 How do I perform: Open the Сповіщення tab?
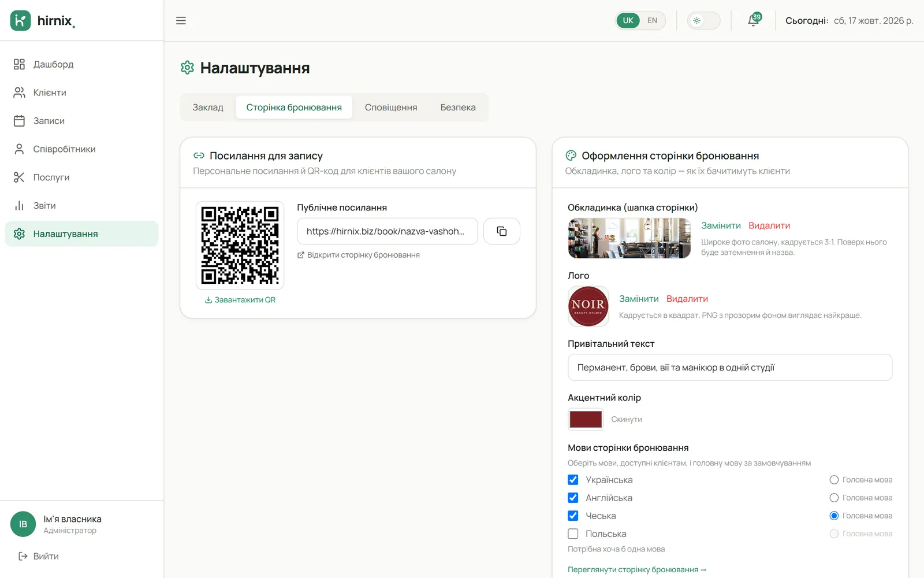click(x=391, y=108)
